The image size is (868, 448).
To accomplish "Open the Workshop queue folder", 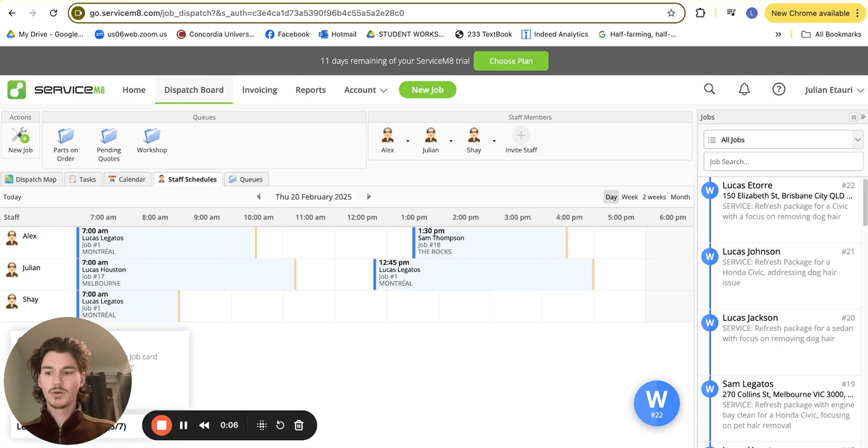I will [x=152, y=137].
